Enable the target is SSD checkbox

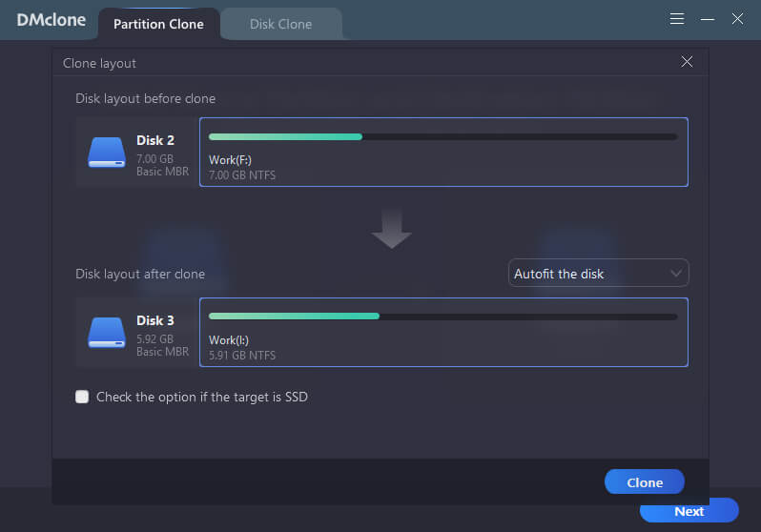[82, 397]
